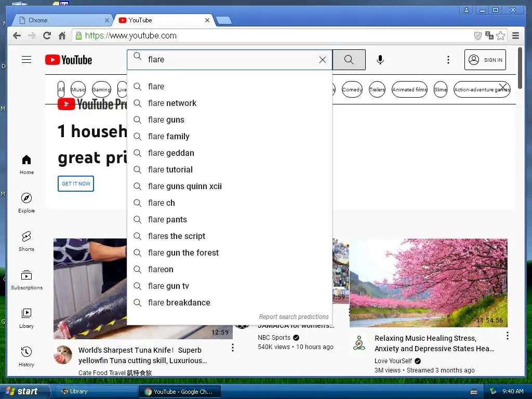Click the SIGN IN button
The height and width of the screenshot is (399, 532).
485,60
